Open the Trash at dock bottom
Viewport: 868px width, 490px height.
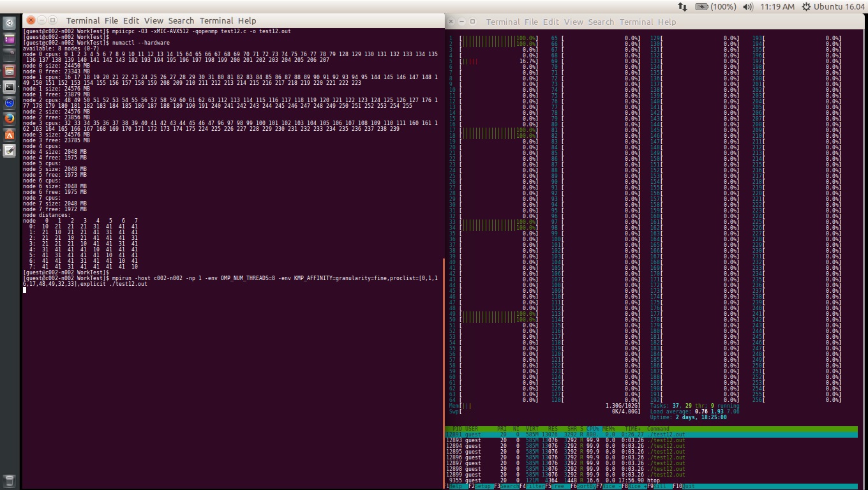pyautogui.click(x=10, y=481)
